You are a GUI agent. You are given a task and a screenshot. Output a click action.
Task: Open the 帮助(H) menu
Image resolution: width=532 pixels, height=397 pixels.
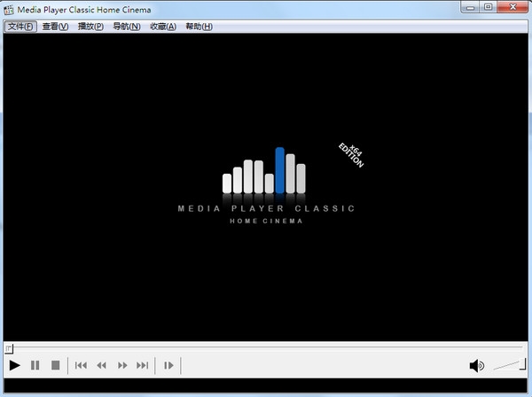(x=199, y=27)
